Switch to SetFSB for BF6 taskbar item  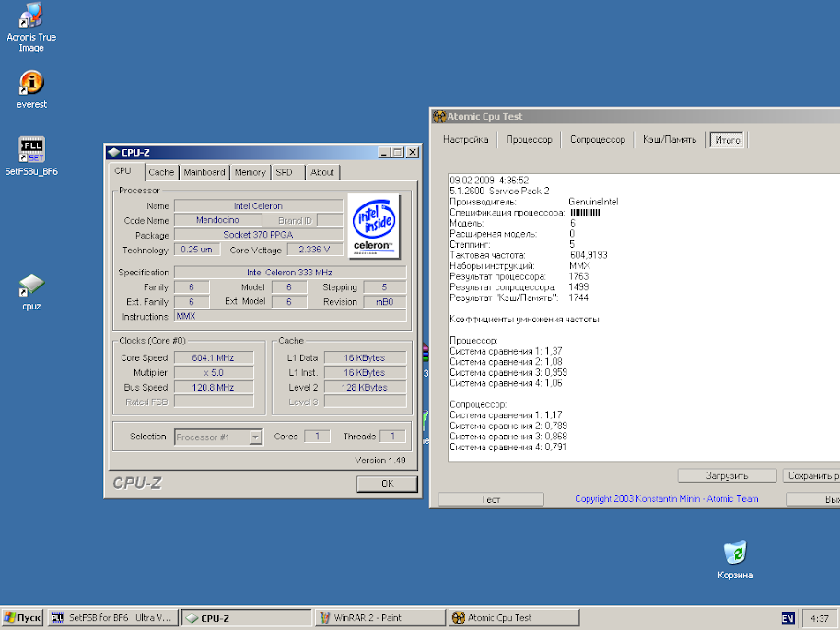tap(112, 618)
